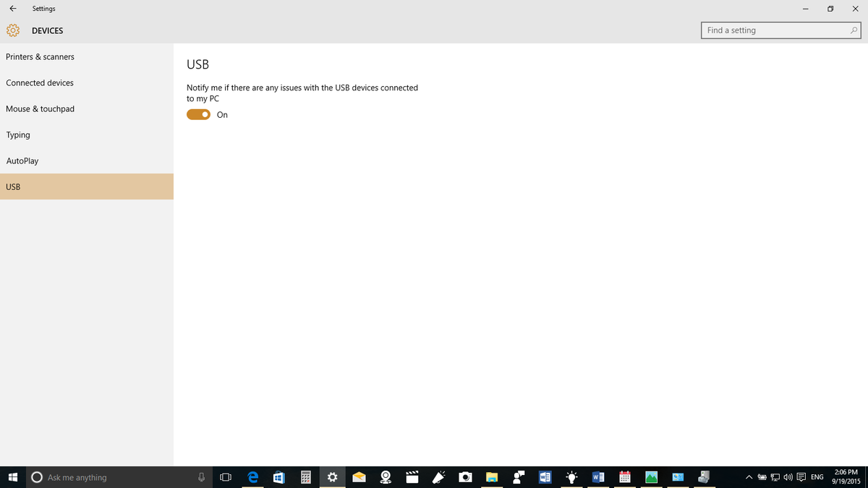Image resolution: width=868 pixels, height=488 pixels.
Task: Open the Photos app from the taskbar
Action: [651, 477]
